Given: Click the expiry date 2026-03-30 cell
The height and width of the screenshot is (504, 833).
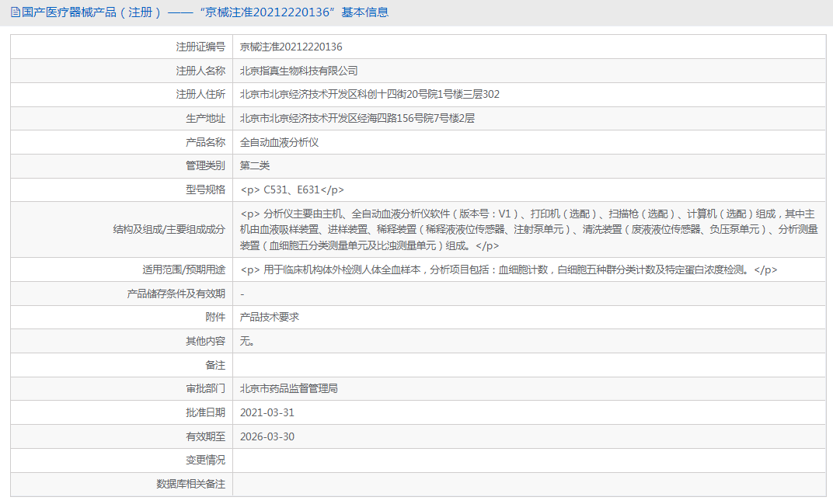Looking at the screenshot, I should point(268,436).
